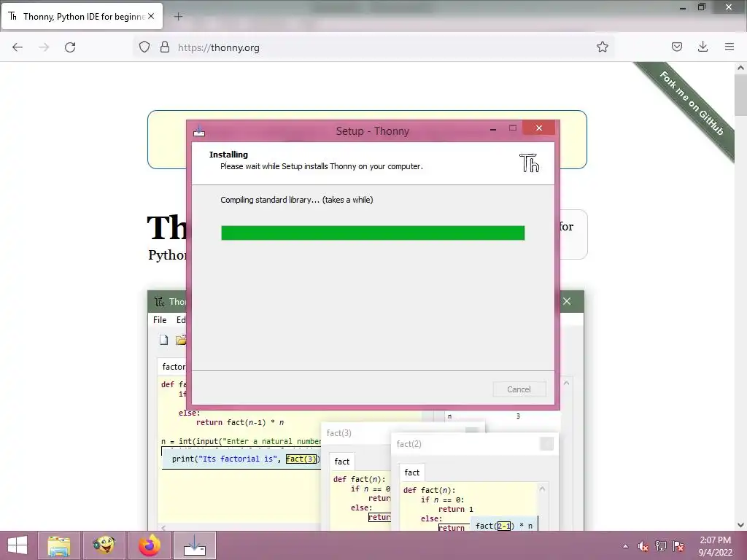
Task: Click the muted volume tray icon
Action: tap(643, 547)
